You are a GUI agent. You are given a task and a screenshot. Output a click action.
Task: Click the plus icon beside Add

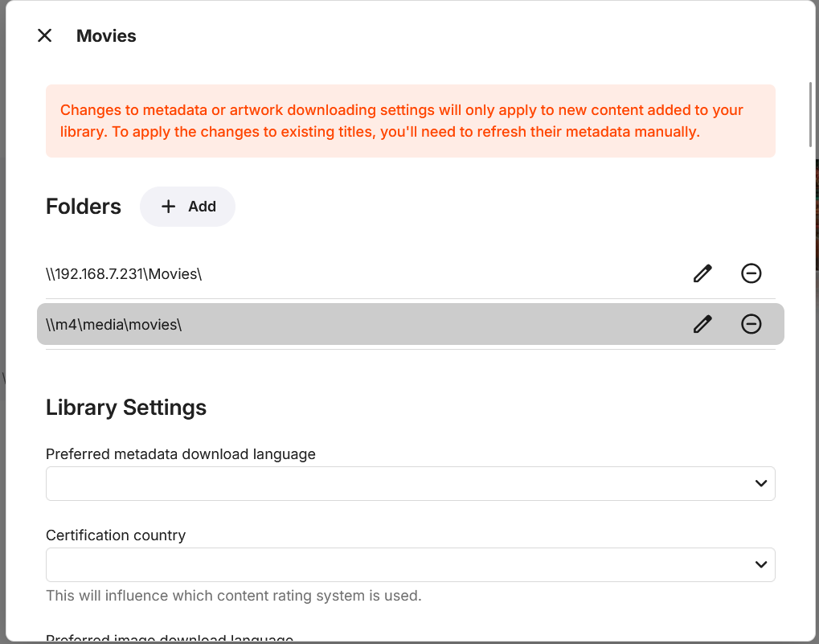tap(168, 207)
